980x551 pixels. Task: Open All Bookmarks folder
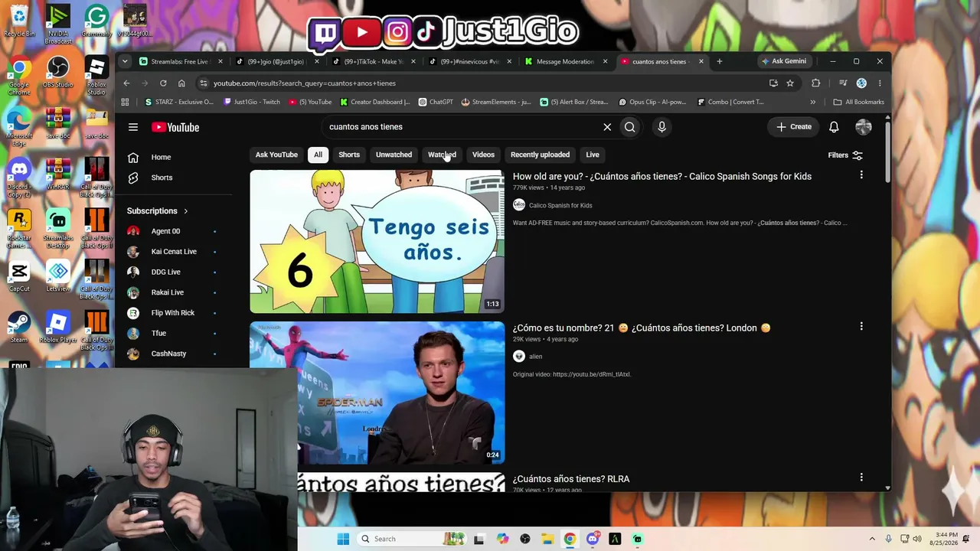click(858, 102)
